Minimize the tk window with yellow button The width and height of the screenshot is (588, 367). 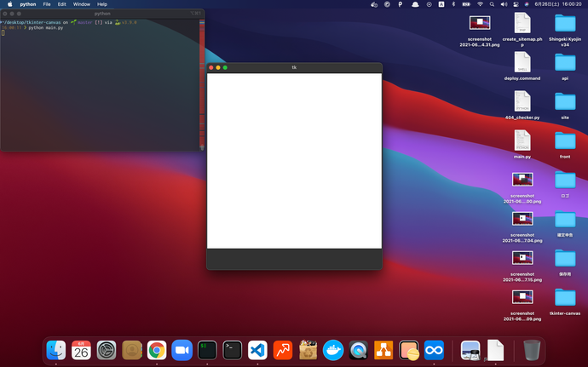(x=218, y=67)
